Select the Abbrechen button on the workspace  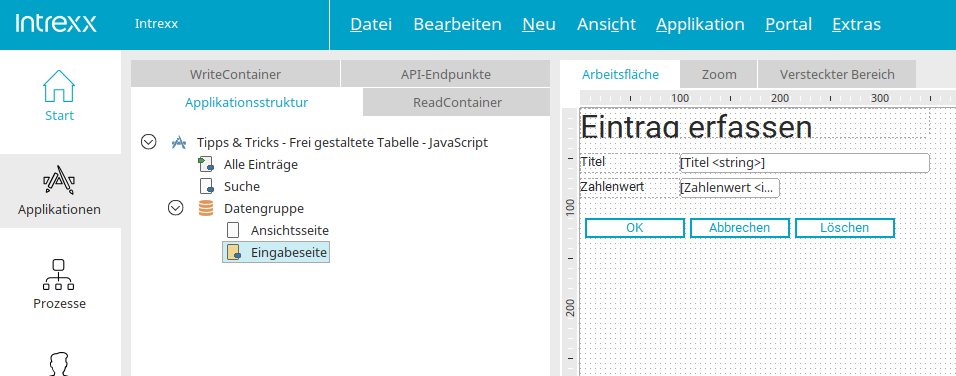(x=740, y=228)
